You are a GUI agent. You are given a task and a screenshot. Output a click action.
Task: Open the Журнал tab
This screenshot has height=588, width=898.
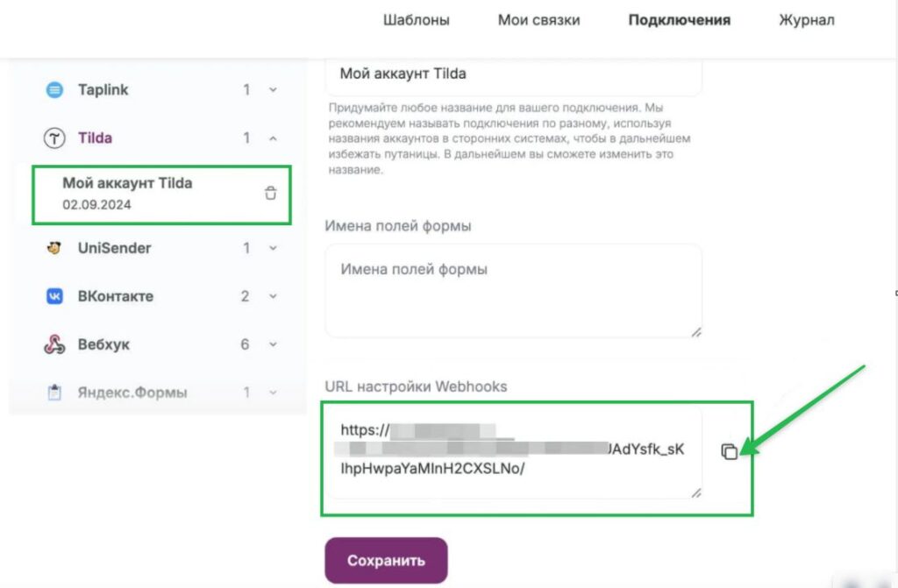tap(806, 20)
